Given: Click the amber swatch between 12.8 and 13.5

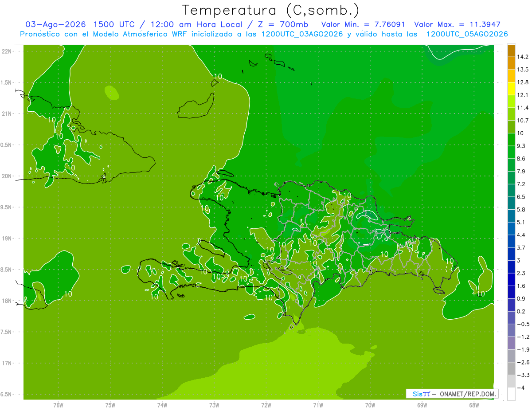Looking at the screenshot, I should click(x=511, y=76).
